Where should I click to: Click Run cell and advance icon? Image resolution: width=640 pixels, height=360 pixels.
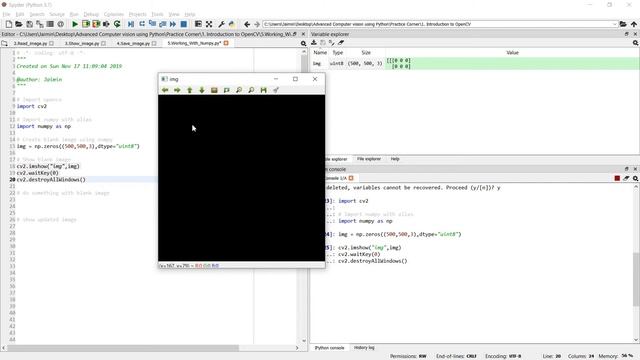pyautogui.click(x=96, y=24)
